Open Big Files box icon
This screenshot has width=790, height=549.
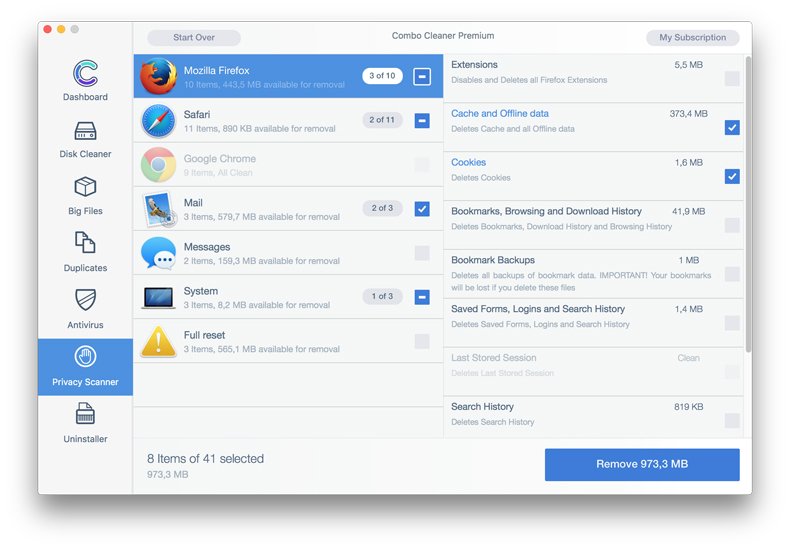85,188
